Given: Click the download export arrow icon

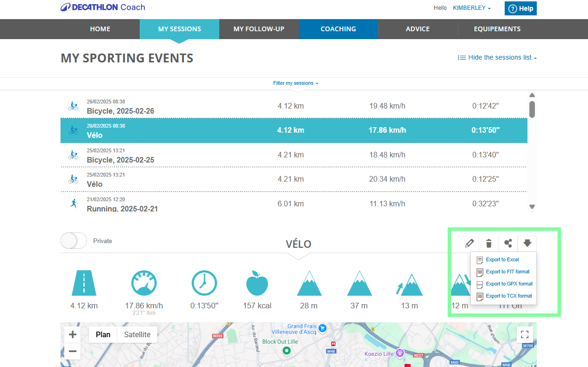Looking at the screenshot, I should point(527,243).
